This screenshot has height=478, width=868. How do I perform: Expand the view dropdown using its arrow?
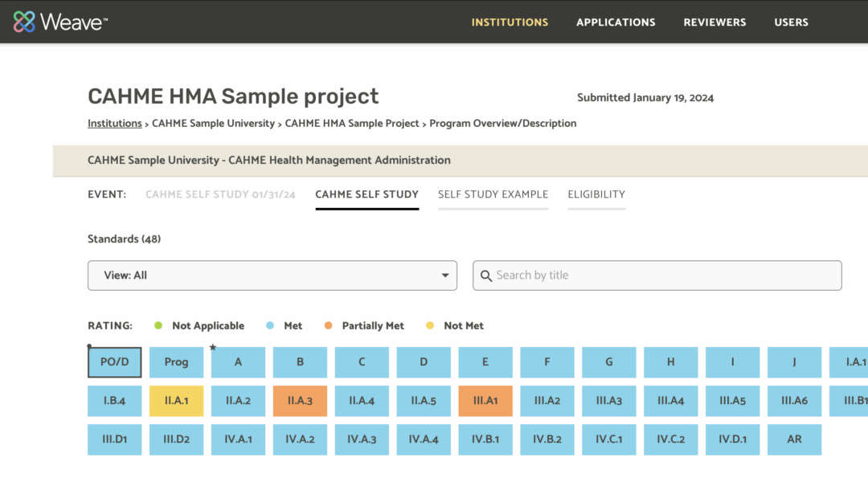pyautogui.click(x=444, y=276)
